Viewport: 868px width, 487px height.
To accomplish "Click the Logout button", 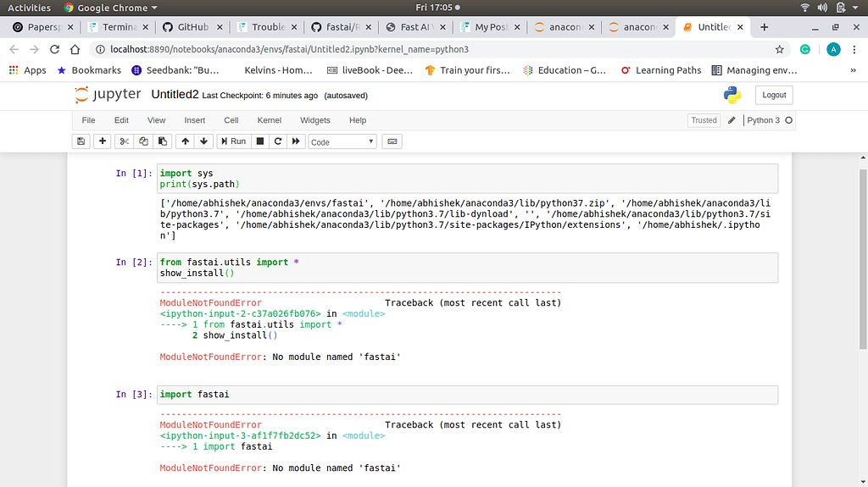I will [774, 95].
